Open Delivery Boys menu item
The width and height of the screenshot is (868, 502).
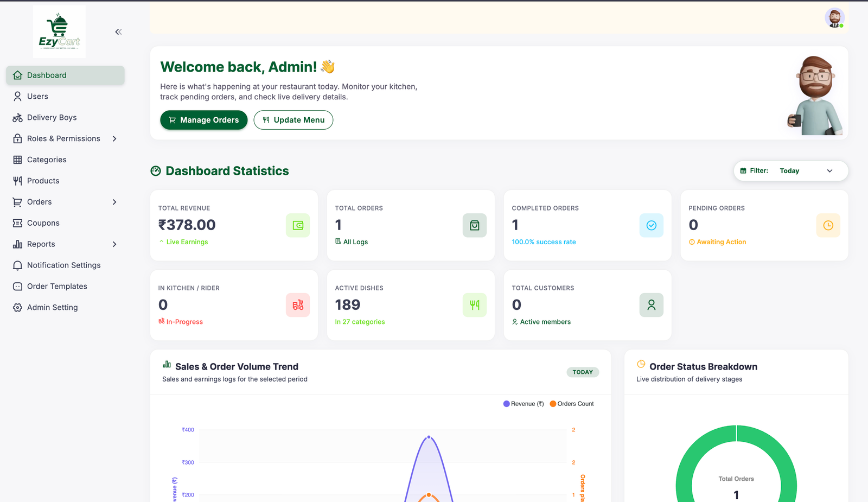(x=66, y=118)
